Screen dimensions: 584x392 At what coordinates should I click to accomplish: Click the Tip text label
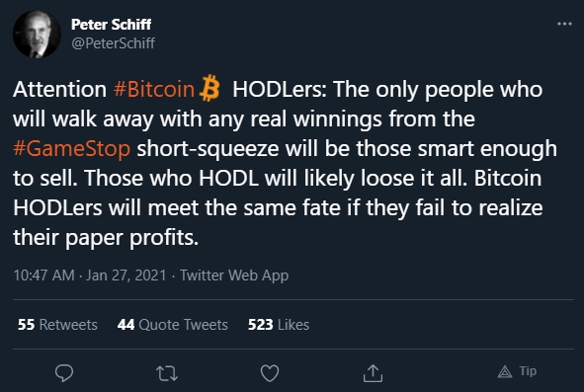pos(528,371)
